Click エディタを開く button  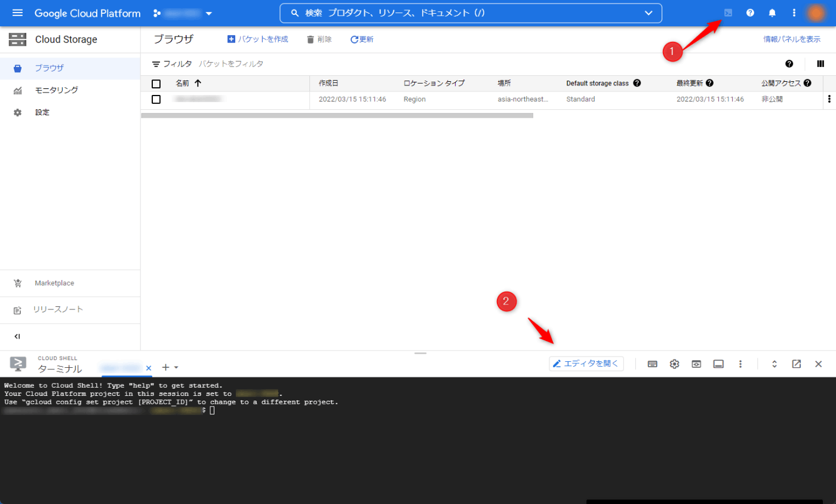pos(586,364)
